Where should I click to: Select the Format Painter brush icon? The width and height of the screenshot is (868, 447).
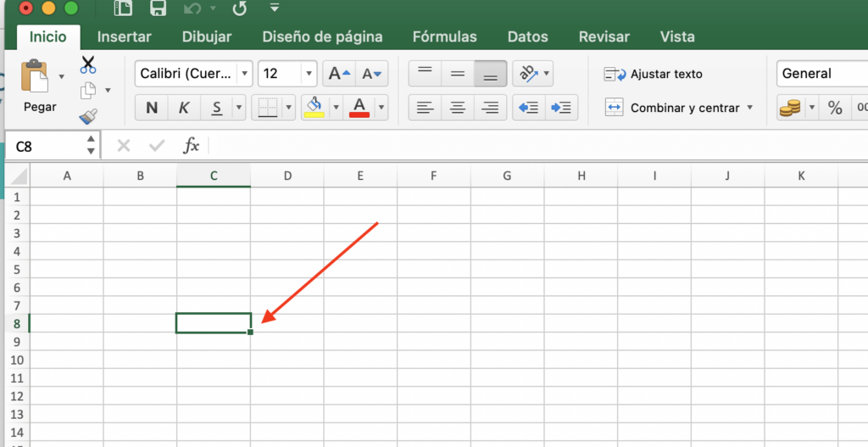point(88,115)
